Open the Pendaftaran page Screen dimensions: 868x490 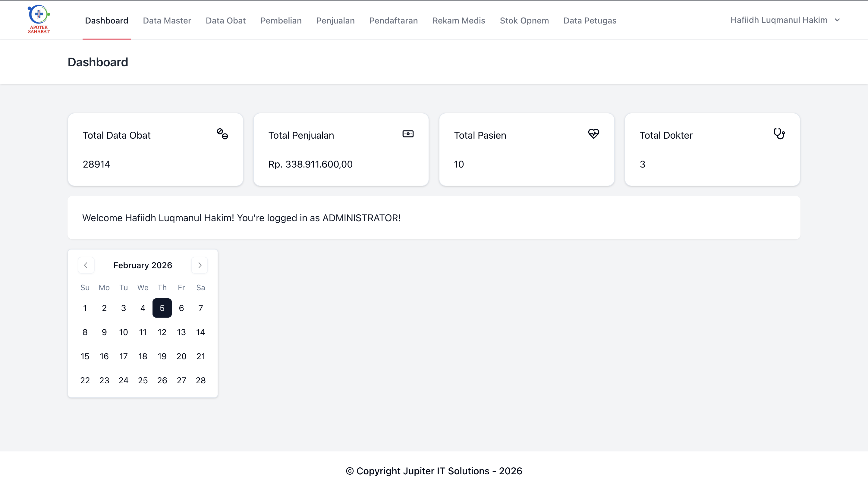(x=394, y=20)
